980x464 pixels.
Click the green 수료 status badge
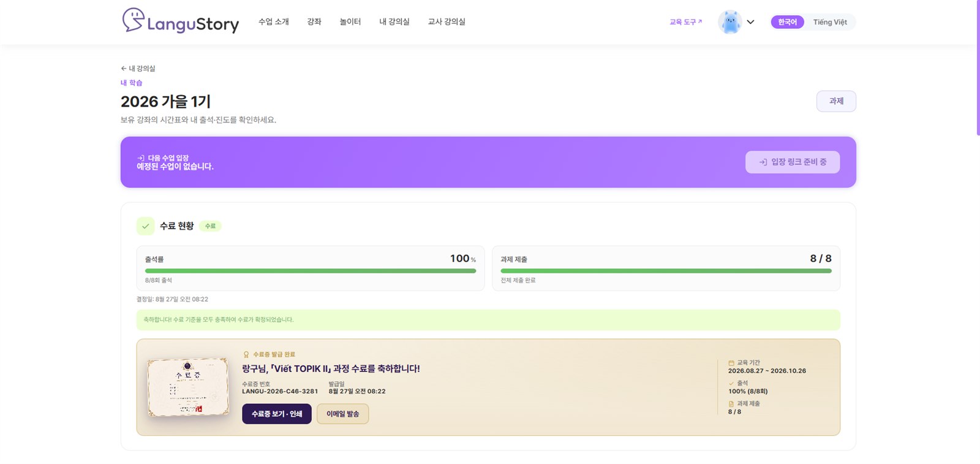[x=210, y=226]
